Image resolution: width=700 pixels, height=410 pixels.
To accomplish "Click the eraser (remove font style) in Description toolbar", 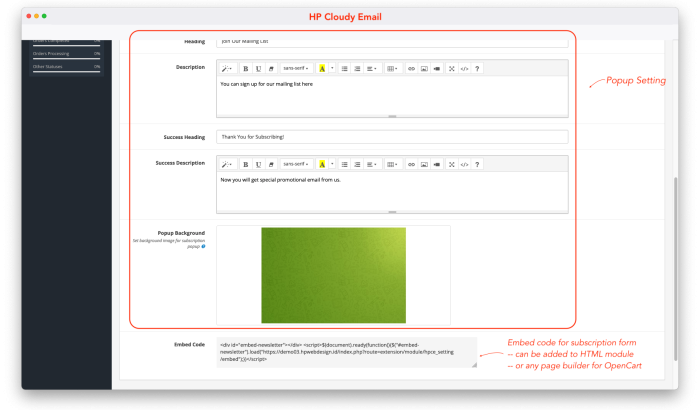I will click(x=271, y=68).
